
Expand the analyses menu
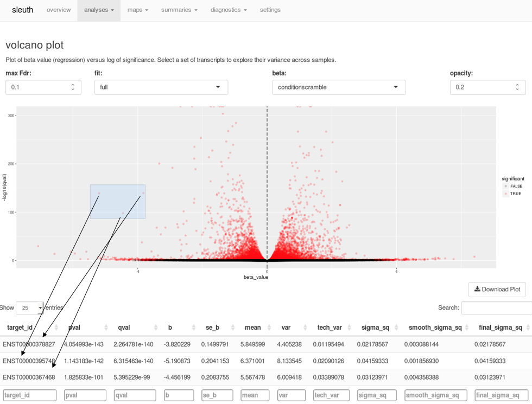[x=99, y=10]
